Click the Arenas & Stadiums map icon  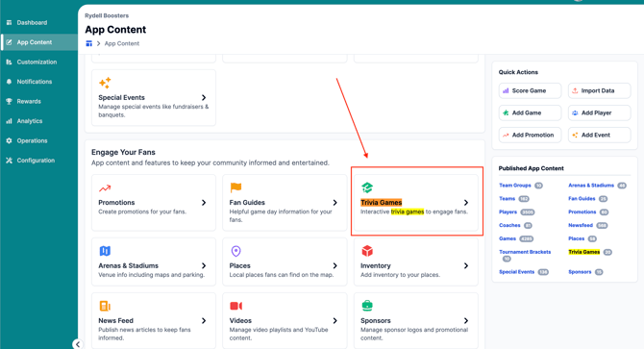[105, 251]
